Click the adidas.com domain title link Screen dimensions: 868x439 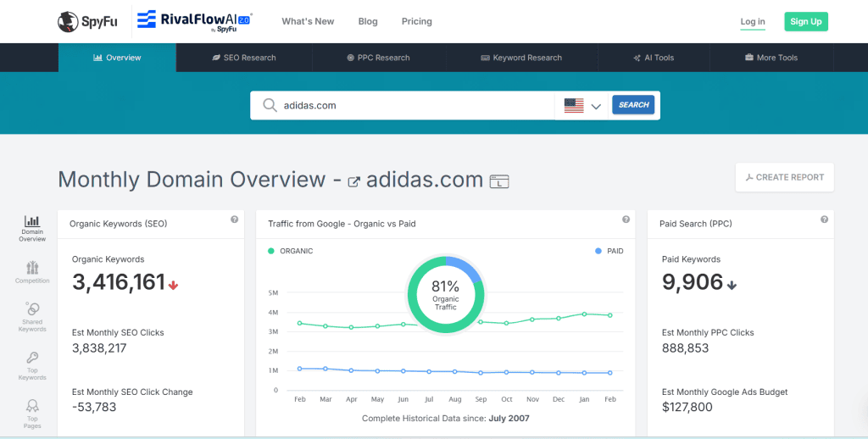425,180
